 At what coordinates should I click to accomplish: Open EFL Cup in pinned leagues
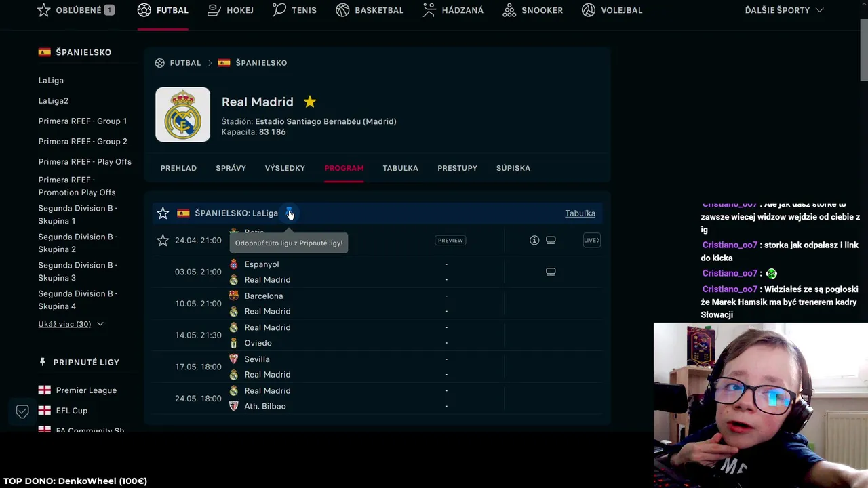(72, 411)
